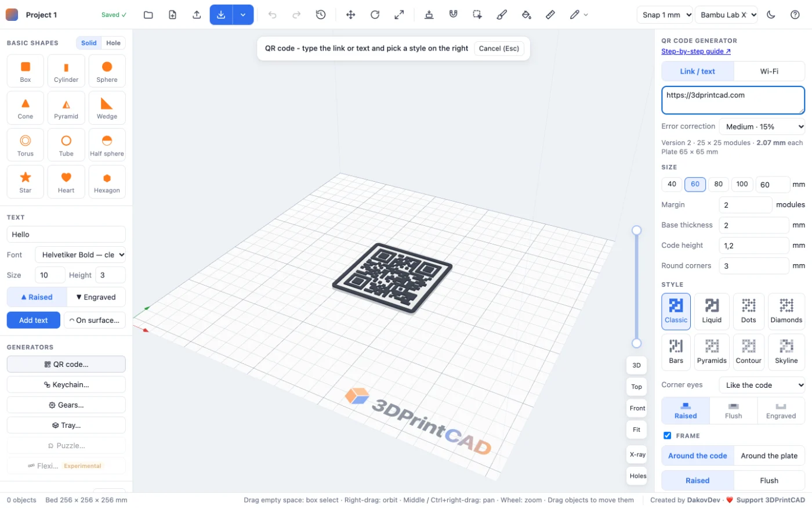
Task: Add a Heart basic shape
Action: pos(66,182)
